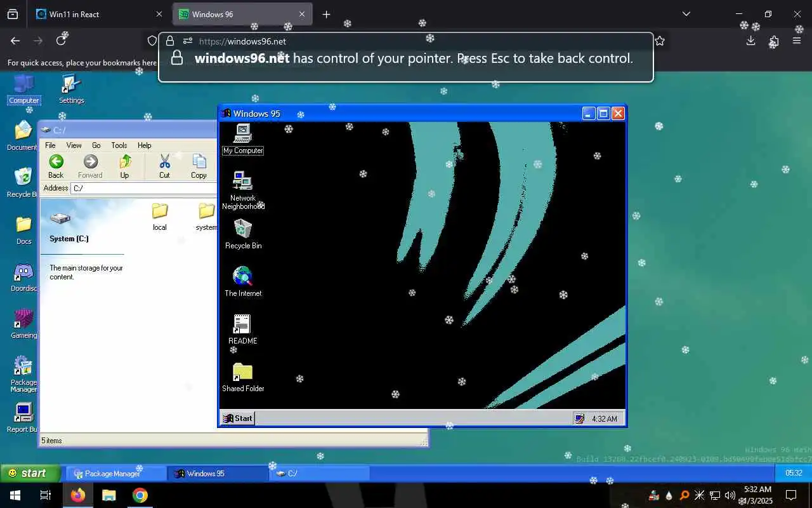Open the Documents desktop icon

click(x=23, y=136)
